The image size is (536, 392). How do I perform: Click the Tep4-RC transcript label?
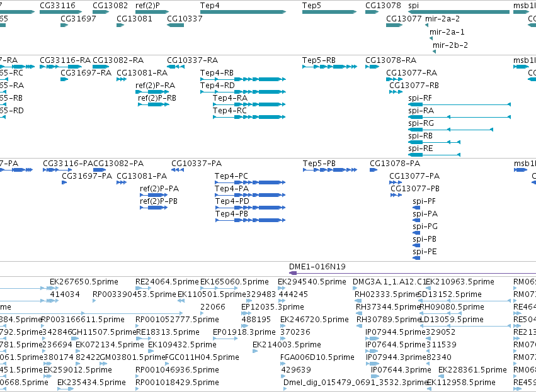(x=230, y=111)
